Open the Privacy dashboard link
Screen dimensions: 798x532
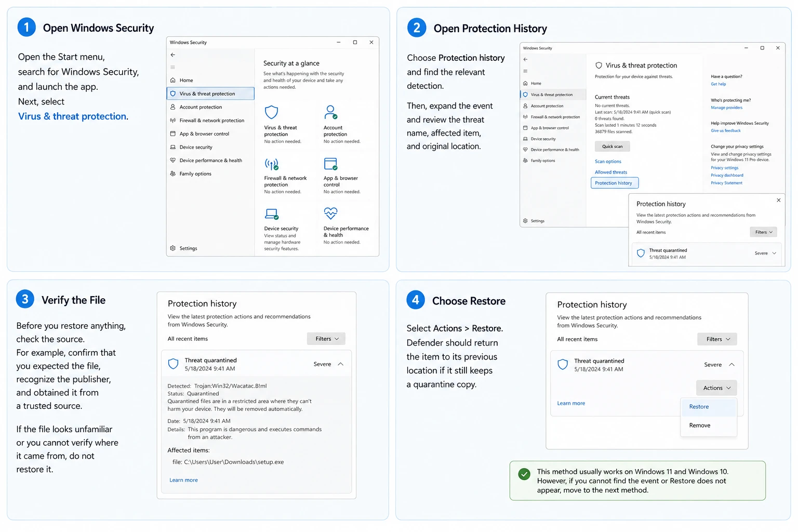[727, 175]
